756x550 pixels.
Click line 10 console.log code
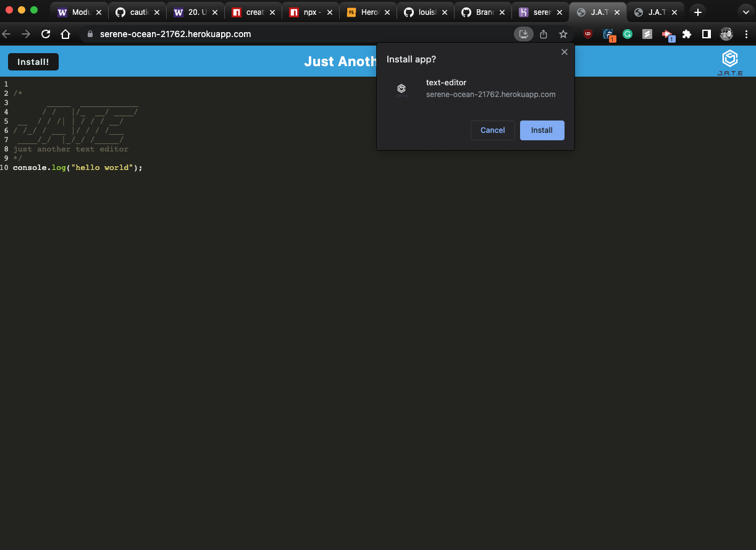click(x=77, y=167)
